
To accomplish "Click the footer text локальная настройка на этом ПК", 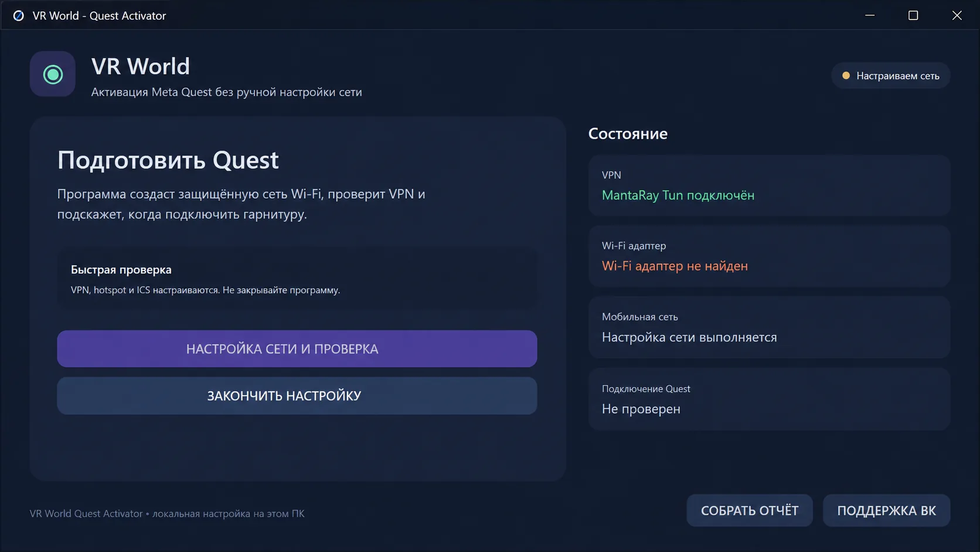I will point(229,514).
